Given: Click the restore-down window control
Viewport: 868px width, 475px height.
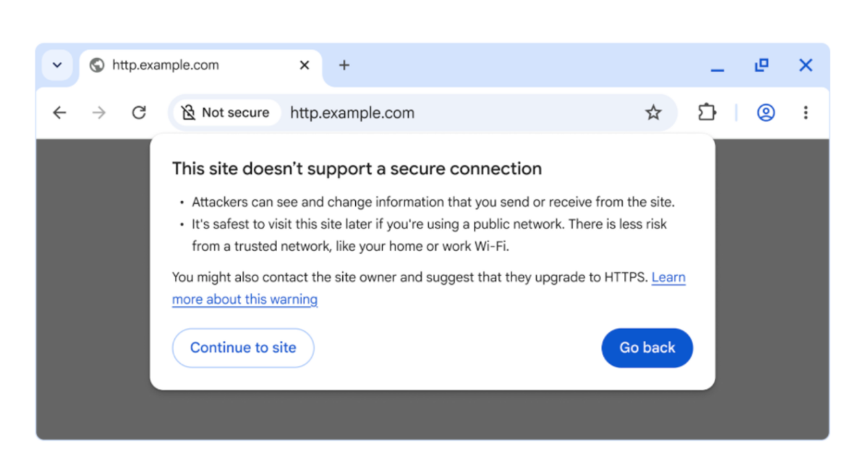Looking at the screenshot, I should pyautogui.click(x=761, y=65).
